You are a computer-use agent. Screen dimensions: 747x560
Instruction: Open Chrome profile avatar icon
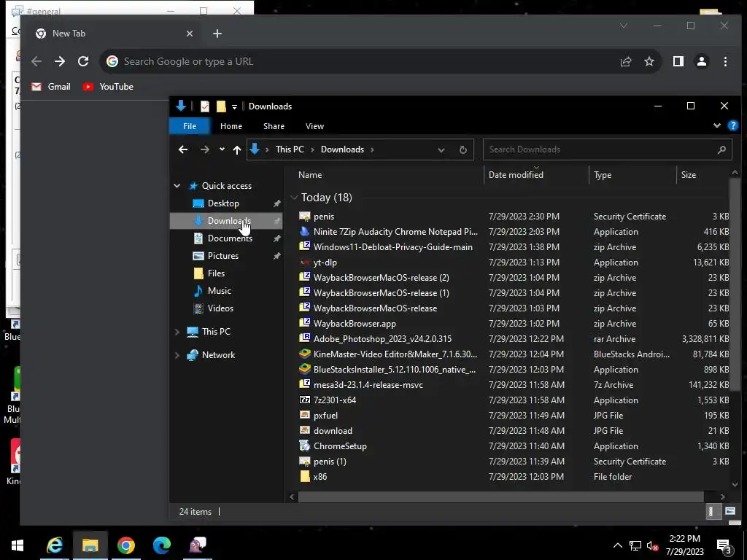point(702,61)
